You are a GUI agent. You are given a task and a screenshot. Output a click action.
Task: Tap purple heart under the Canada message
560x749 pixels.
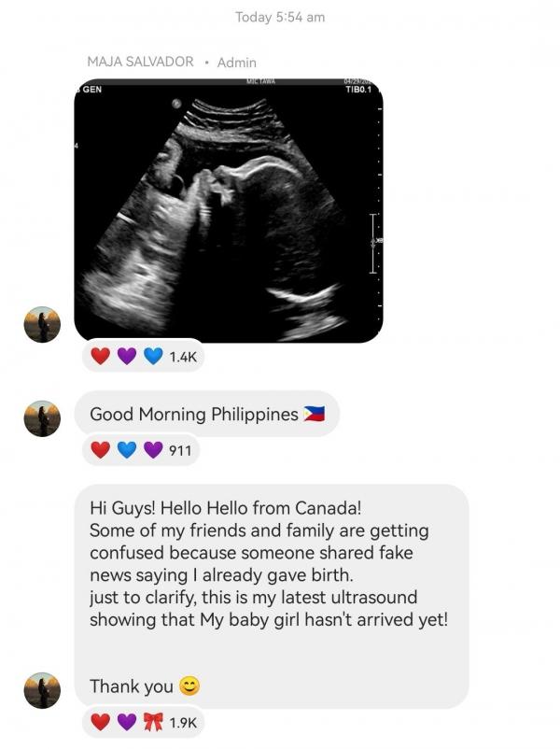(x=127, y=722)
